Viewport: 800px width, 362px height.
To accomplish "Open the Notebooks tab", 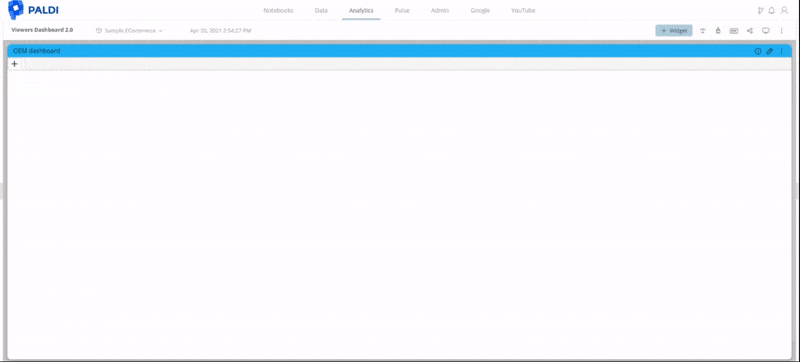I will tap(278, 10).
